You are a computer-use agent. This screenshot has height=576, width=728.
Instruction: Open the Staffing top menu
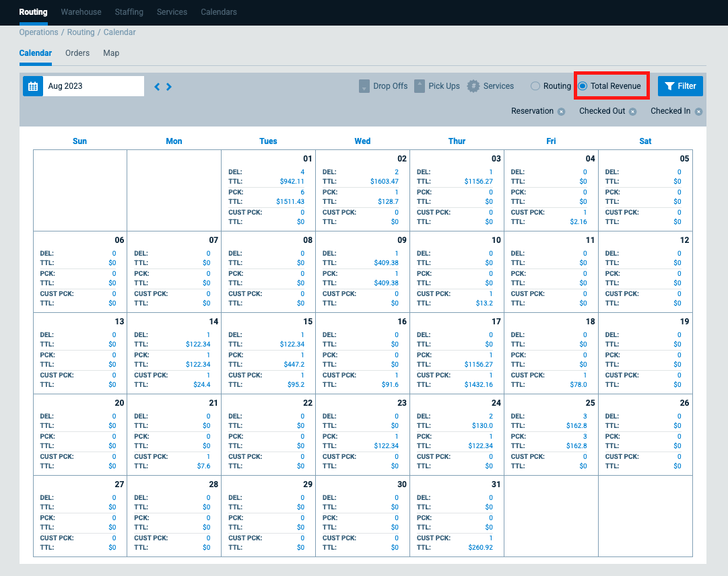tap(129, 12)
